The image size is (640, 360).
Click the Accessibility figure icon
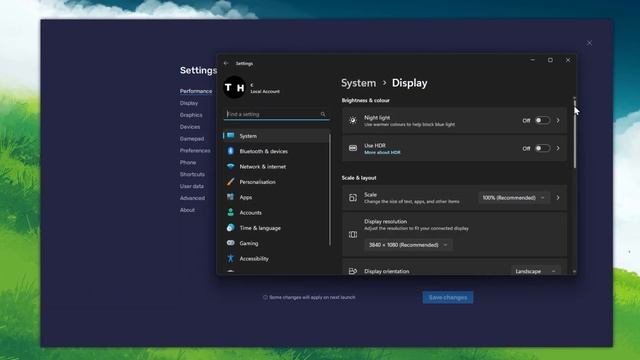point(231,258)
